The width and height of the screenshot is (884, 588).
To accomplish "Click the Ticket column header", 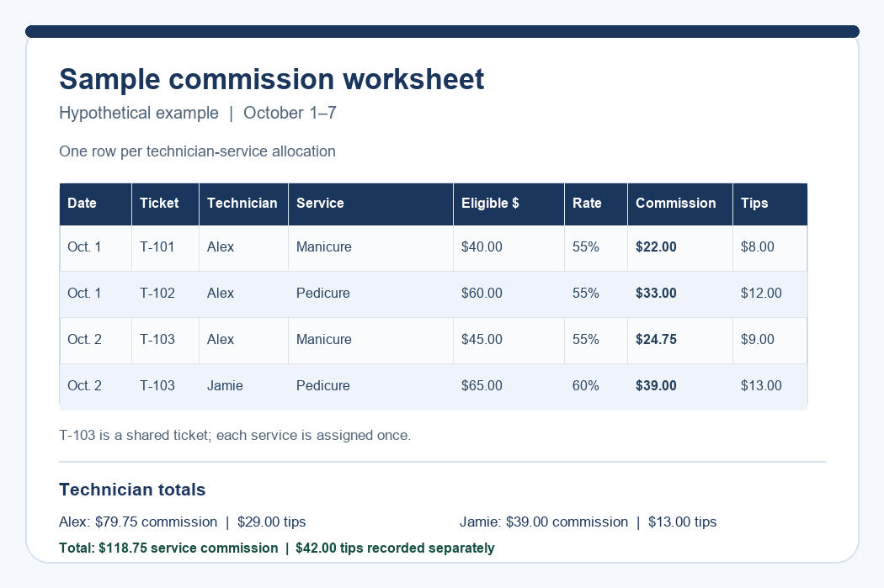I will (165, 204).
